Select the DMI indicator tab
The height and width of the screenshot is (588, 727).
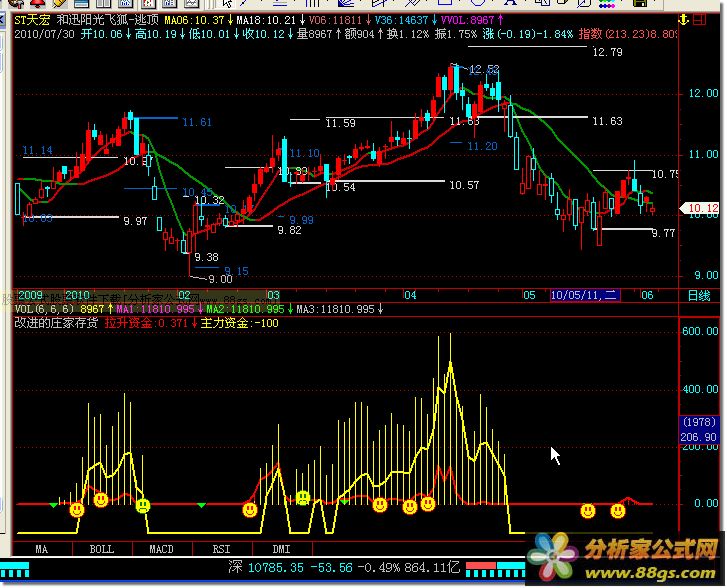tap(281, 549)
